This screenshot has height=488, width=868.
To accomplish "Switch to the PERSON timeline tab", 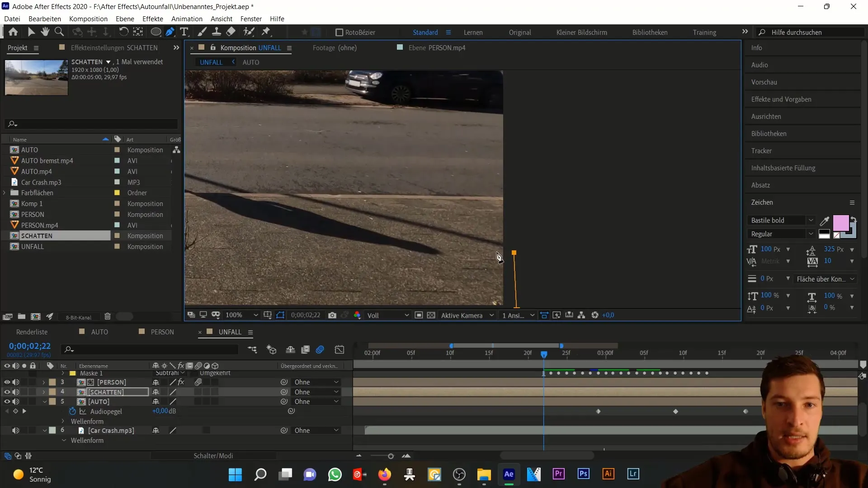I will tap(162, 332).
